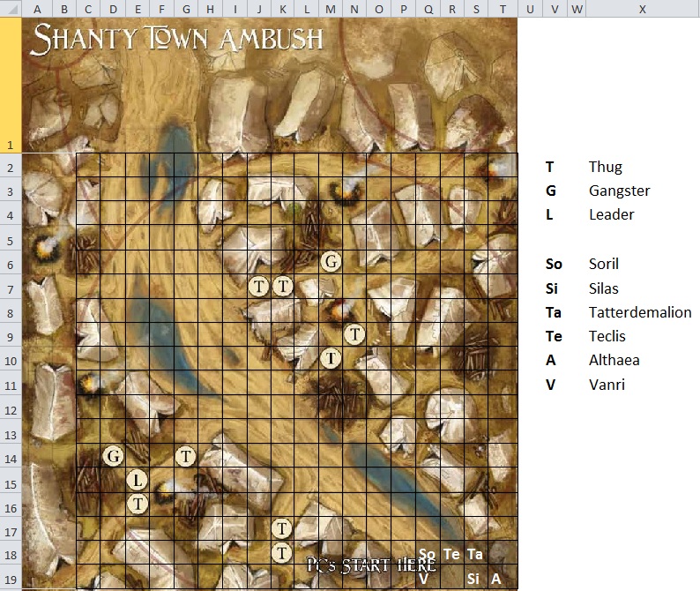This screenshot has width=700, height=591.
Task: Select the legend cell reading Soril
Action: [x=604, y=264]
